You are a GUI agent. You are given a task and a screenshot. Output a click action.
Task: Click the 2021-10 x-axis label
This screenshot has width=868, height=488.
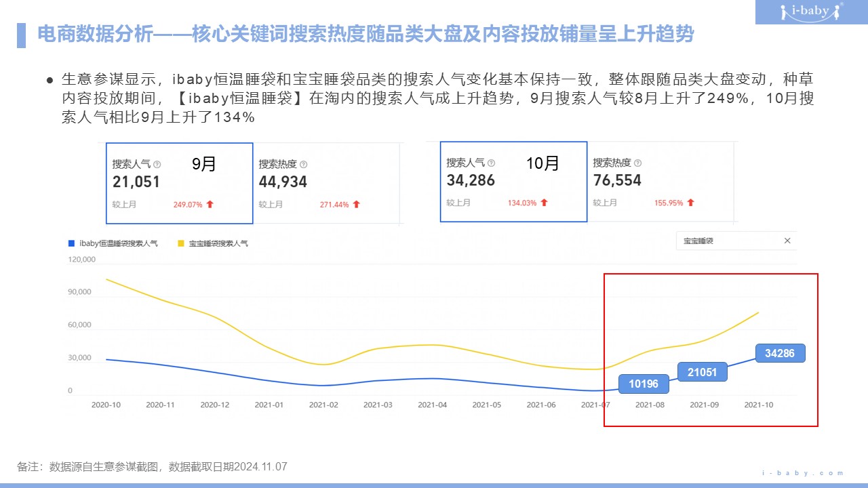758,405
